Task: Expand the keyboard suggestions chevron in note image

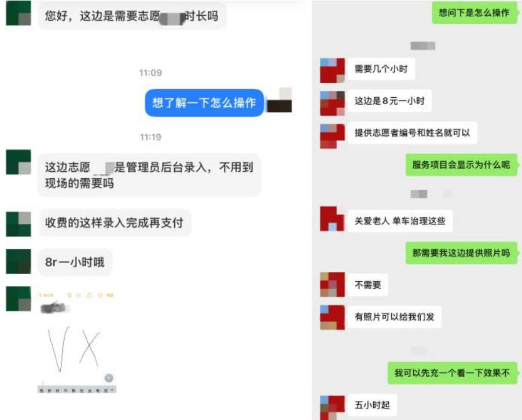Action: pos(112,390)
